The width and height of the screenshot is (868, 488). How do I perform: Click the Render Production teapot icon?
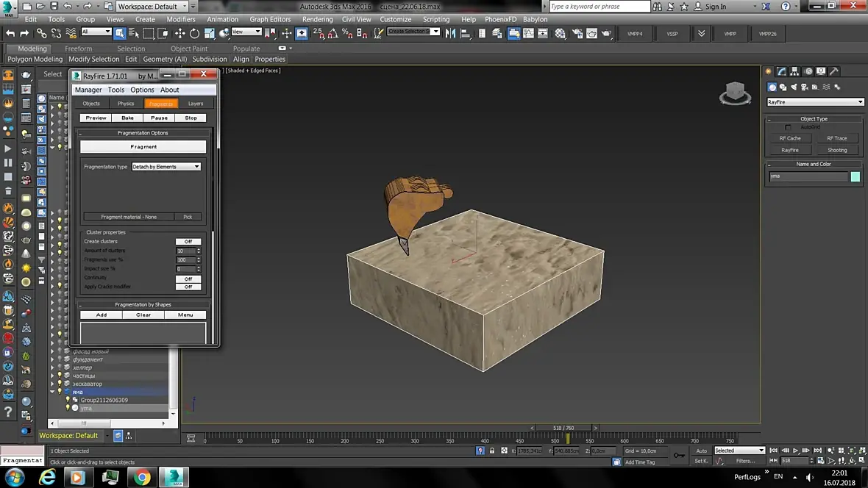click(607, 34)
